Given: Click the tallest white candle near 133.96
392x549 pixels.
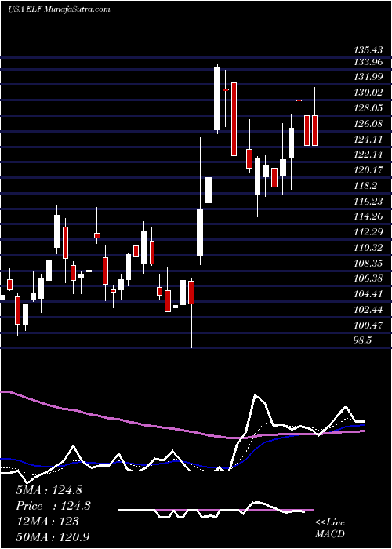Looking at the screenshot, I should pos(217,99).
